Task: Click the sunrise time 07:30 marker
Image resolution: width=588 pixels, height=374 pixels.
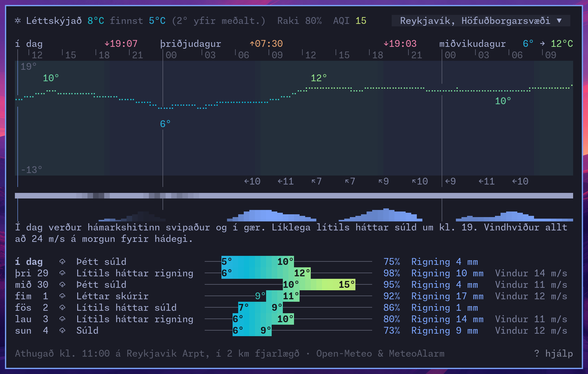Action: (266, 44)
